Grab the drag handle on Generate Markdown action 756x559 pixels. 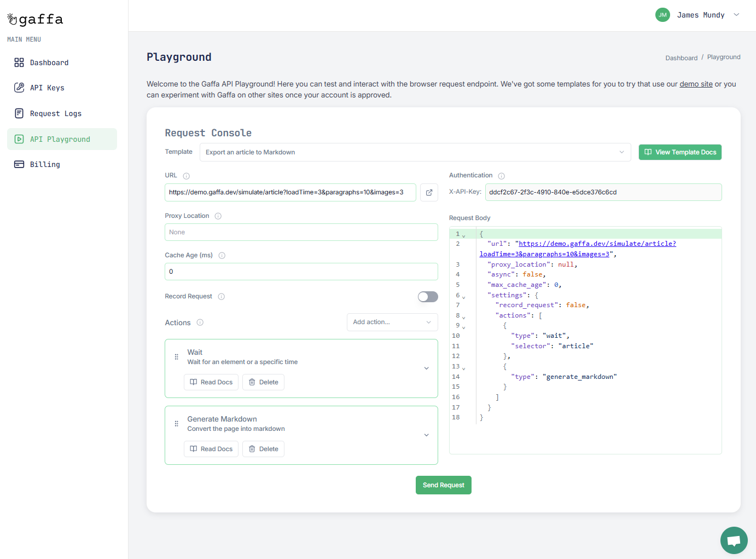pos(176,423)
